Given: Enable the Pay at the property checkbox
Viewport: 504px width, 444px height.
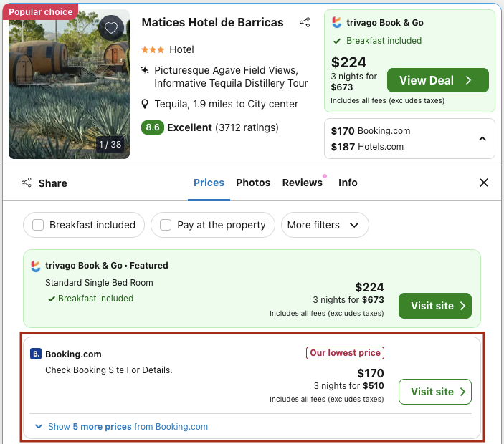Looking at the screenshot, I should [166, 225].
